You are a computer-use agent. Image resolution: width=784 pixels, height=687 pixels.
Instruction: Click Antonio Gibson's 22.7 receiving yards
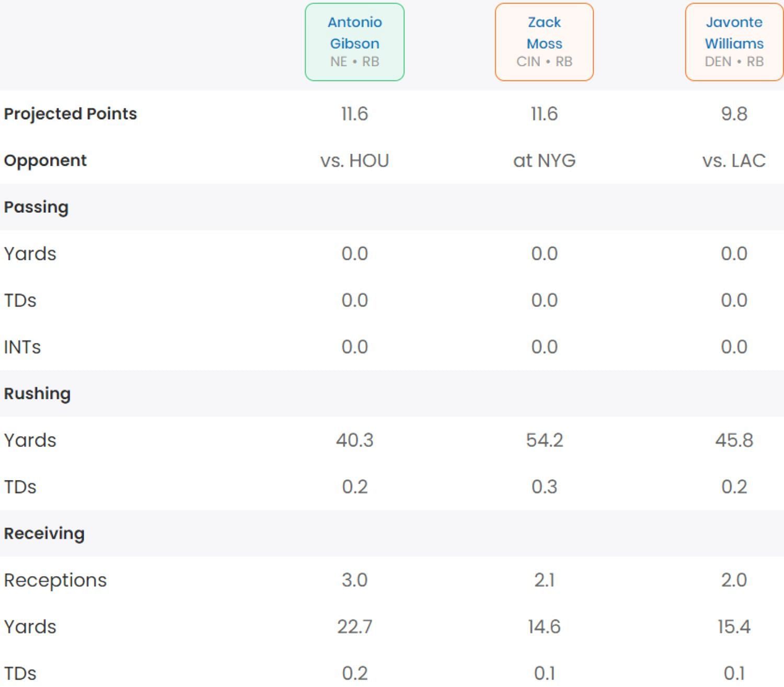tap(354, 626)
